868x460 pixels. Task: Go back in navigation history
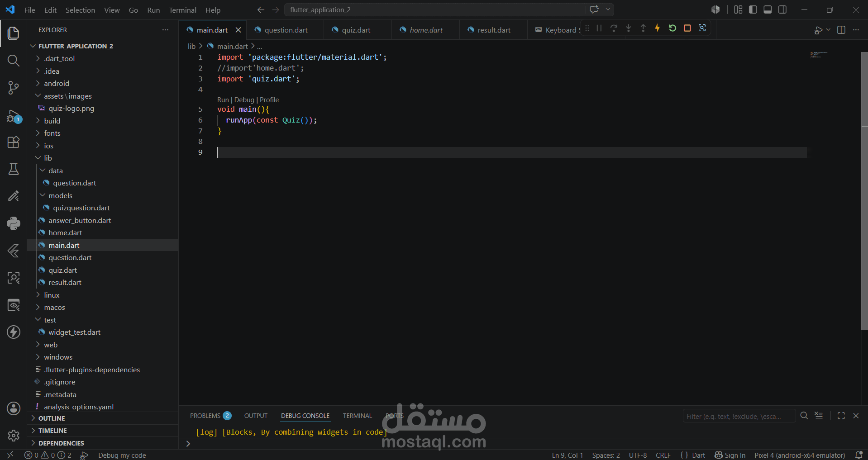click(261, 9)
